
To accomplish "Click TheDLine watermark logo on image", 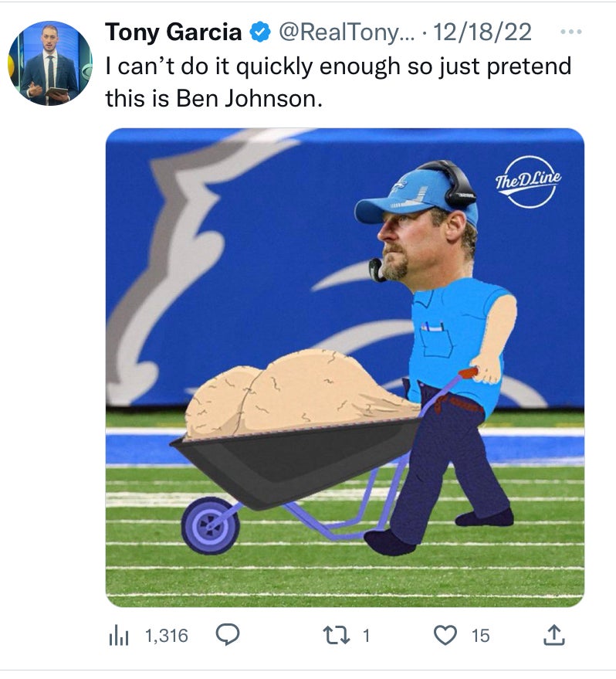I will point(528,182).
